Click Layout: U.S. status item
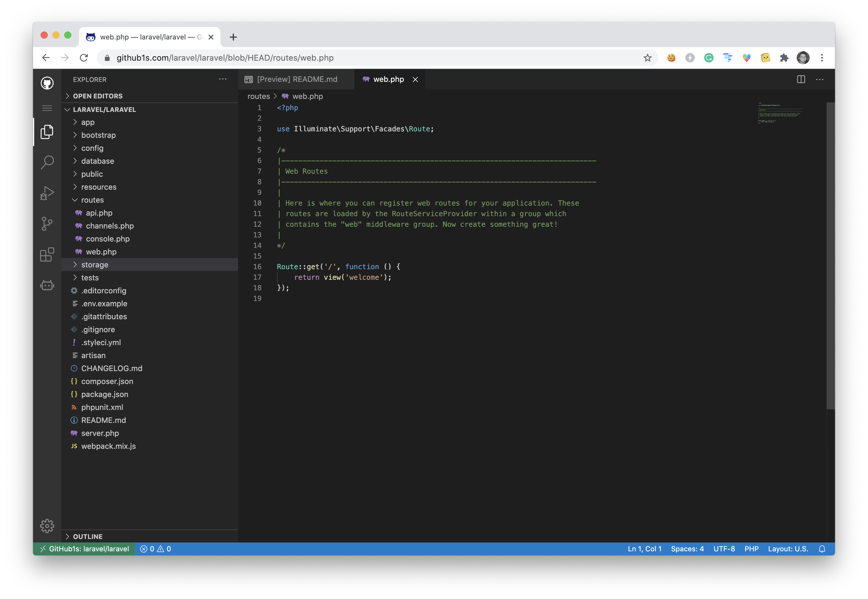The height and width of the screenshot is (599, 868). coord(788,549)
